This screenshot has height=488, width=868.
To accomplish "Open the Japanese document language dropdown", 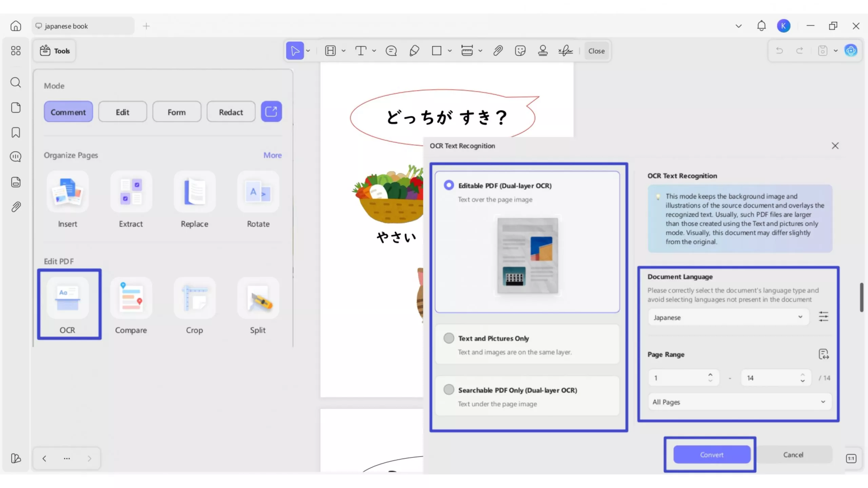I will pos(728,317).
